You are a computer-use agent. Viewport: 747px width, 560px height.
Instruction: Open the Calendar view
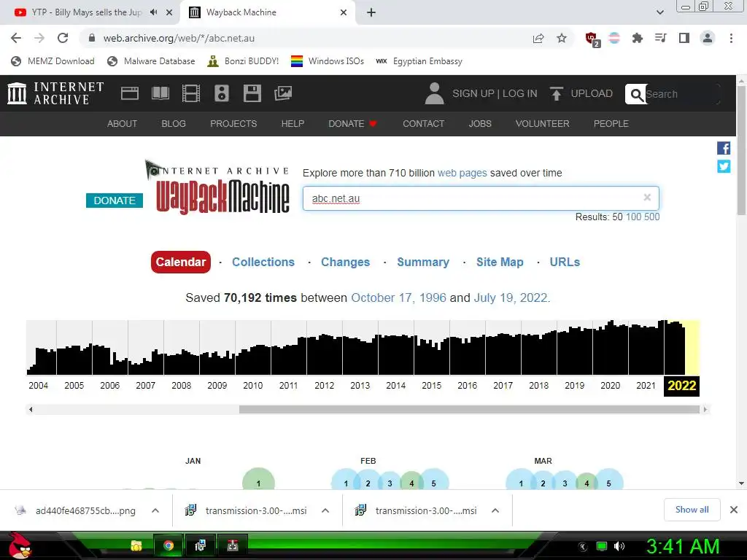[x=181, y=262]
